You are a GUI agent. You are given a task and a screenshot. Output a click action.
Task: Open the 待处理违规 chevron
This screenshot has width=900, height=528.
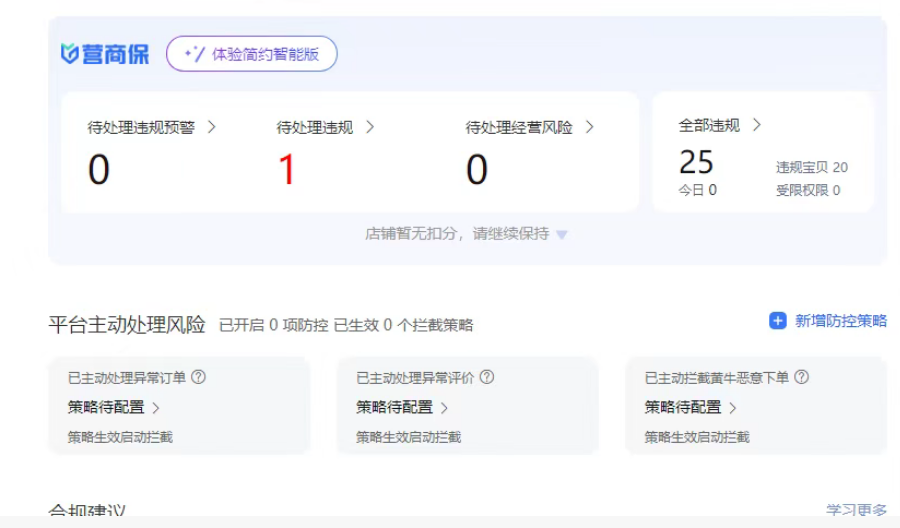pyautogui.click(x=370, y=127)
